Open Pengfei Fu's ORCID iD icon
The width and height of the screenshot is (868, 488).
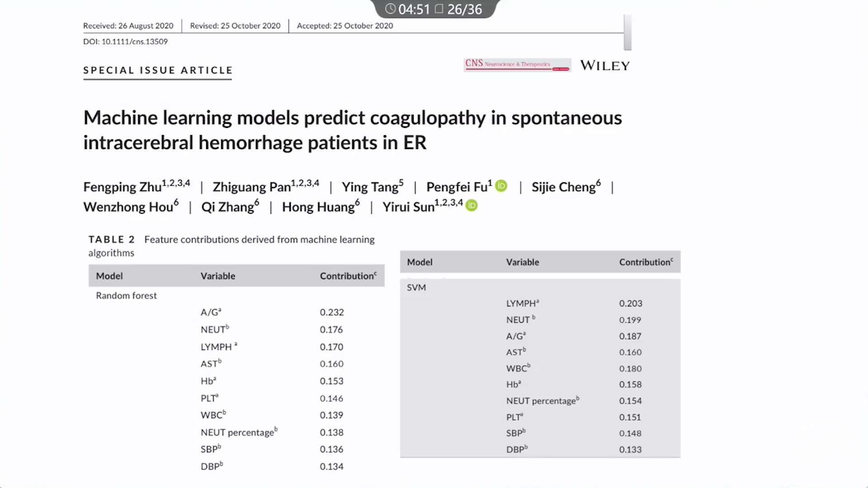[501, 186]
